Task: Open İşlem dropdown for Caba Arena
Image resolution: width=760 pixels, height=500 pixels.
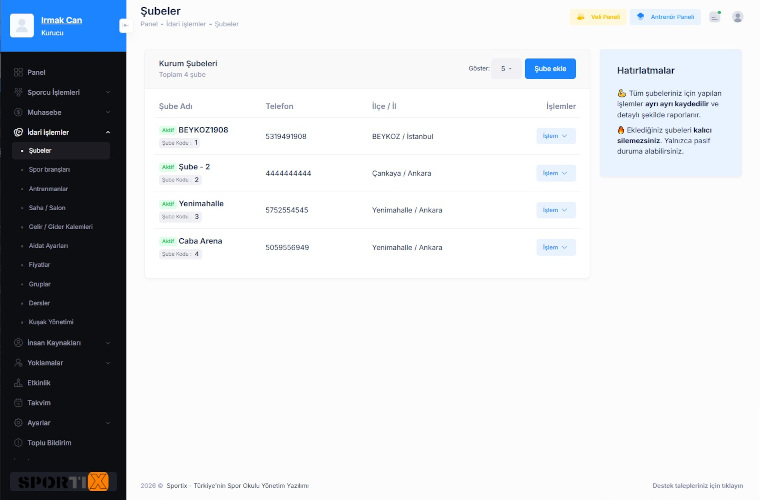Action: click(x=556, y=247)
